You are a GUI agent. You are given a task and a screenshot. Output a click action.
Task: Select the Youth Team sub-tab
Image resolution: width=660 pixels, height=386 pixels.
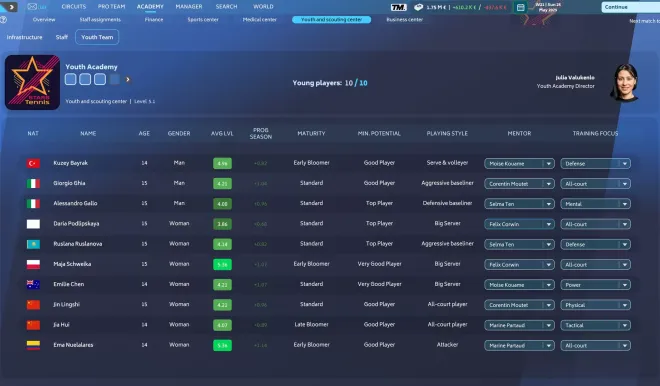point(97,37)
